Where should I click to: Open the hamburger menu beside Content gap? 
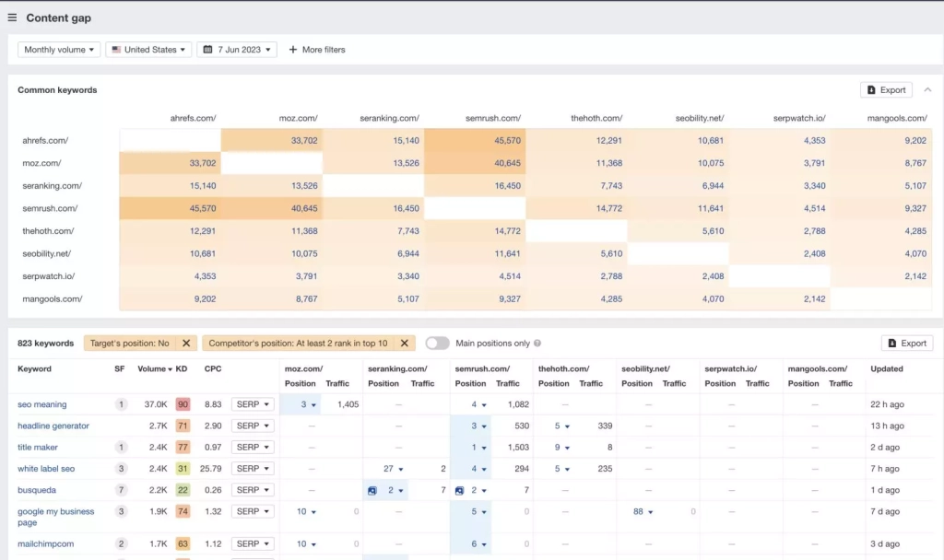click(12, 18)
